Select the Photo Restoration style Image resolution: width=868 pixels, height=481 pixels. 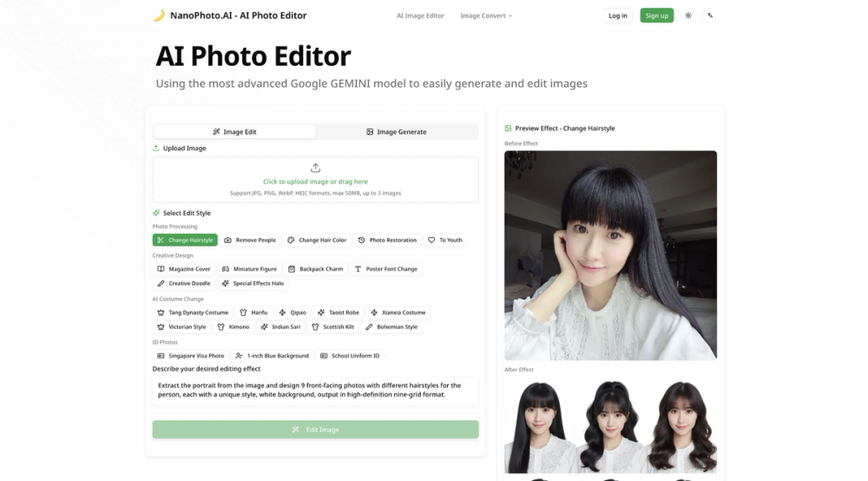387,240
